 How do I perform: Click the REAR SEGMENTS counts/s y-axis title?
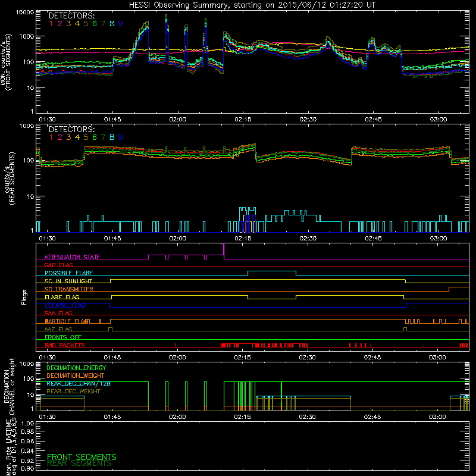[x=10, y=178]
